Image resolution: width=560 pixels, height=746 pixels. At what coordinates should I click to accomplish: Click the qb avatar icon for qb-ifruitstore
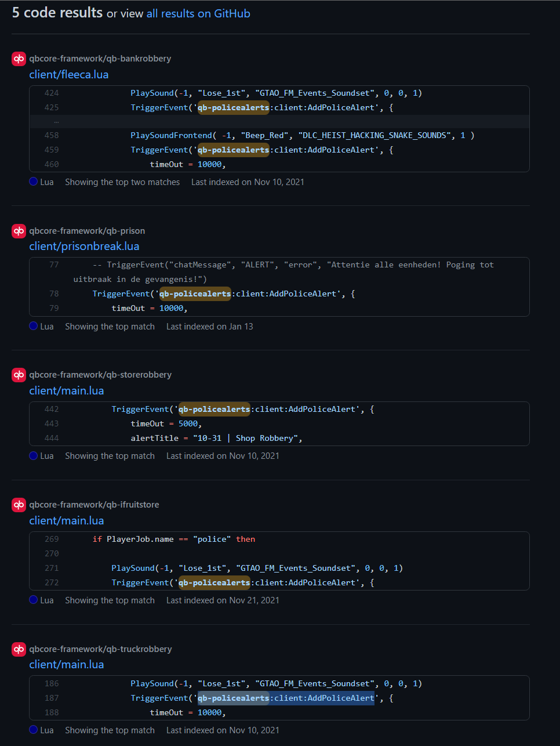[x=18, y=504]
